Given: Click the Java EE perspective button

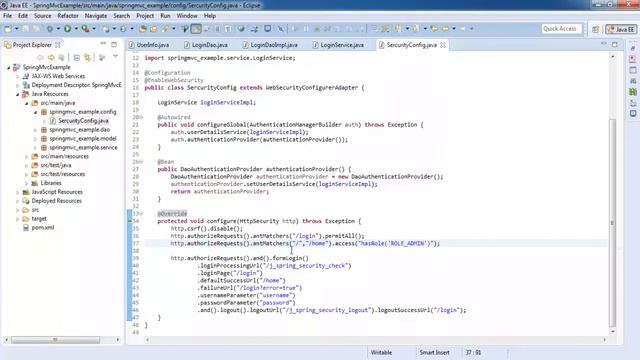Looking at the screenshot, I should [x=621, y=29].
